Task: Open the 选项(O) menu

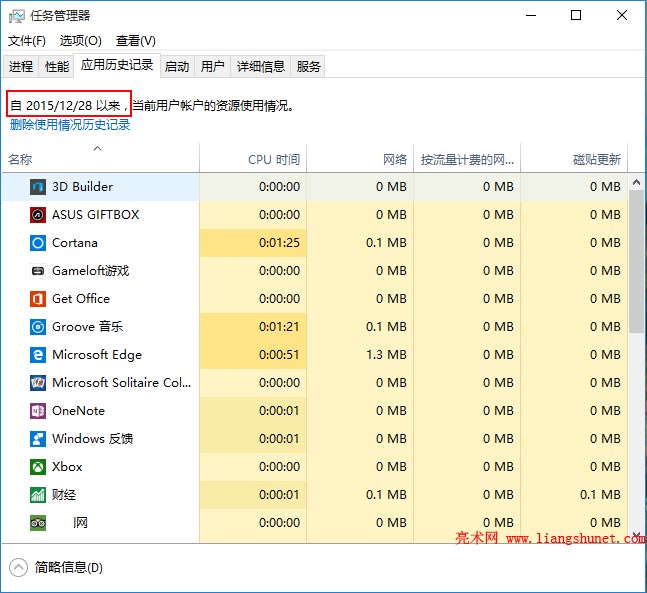Action: tap(80, 41)
